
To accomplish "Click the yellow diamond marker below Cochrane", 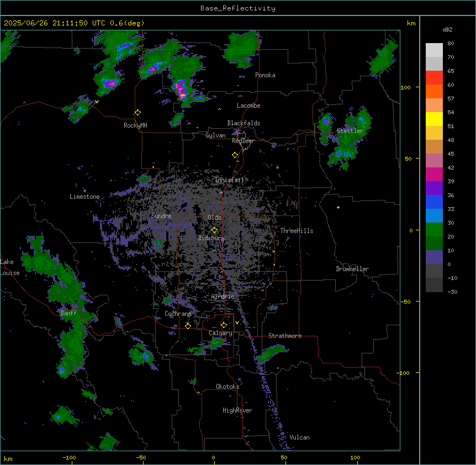I will point(188,326).
